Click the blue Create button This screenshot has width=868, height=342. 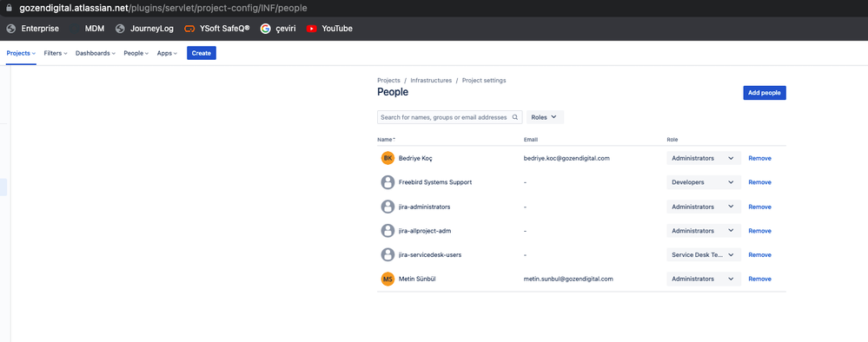pyautogui.click(x=202, y=53)
